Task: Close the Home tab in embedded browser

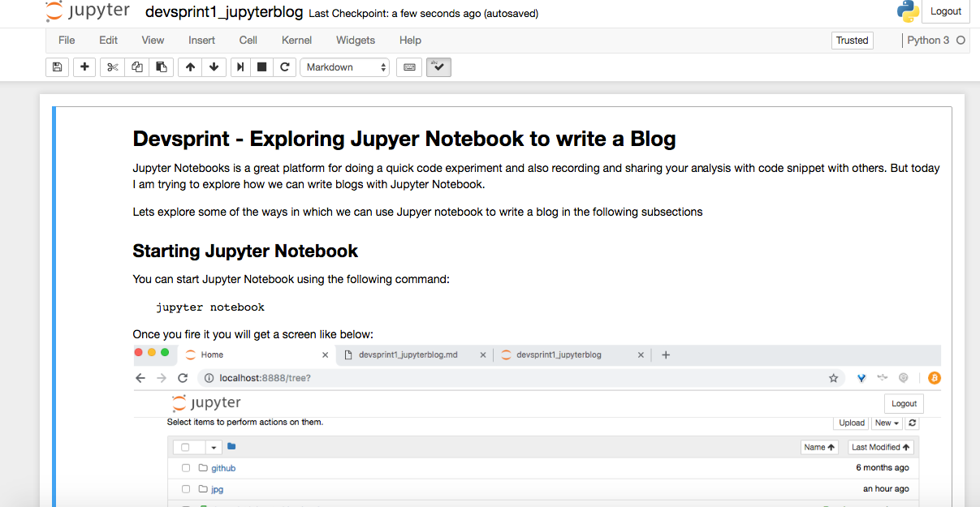Action: pyautogui.click(x=326, y=354)
